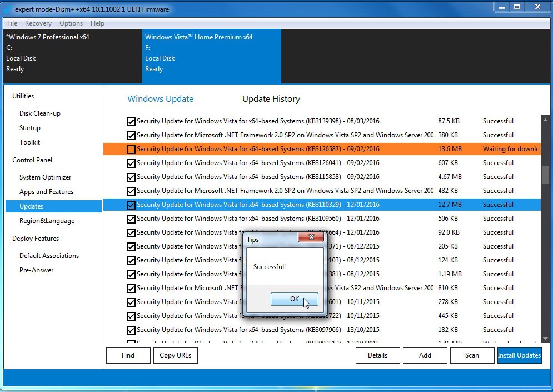Click the '182 KB' size cell
Viewport: 553px width, 392px height.
[x=448, y=330]
